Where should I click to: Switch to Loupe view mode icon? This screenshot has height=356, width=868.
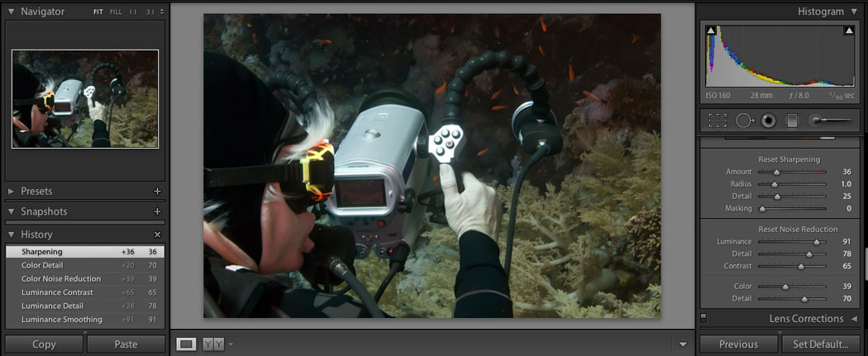coord(186,344)
